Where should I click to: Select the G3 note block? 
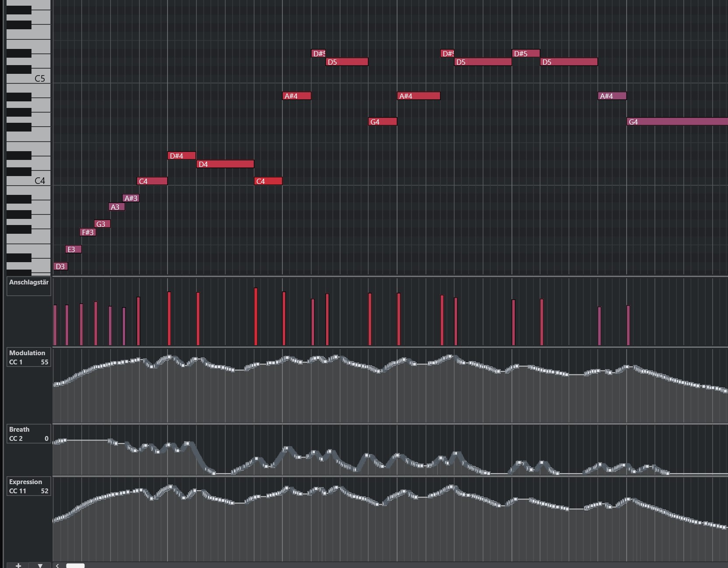coord(102,224)
